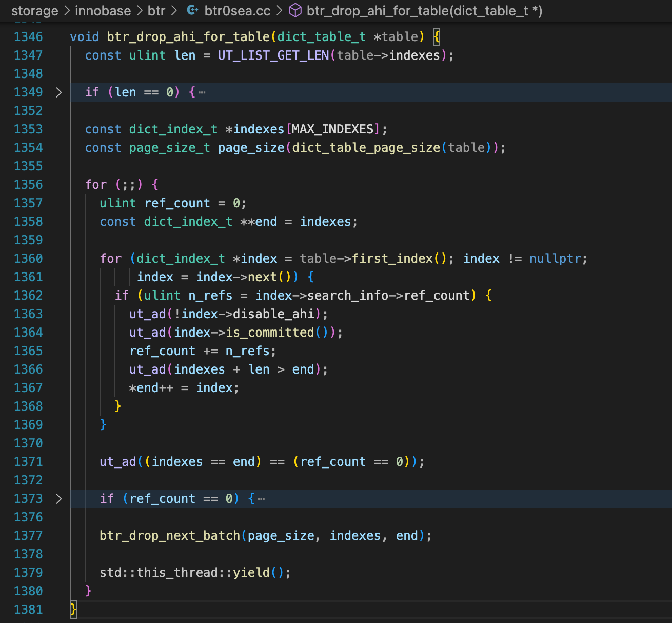The image size is (672, 623).
Task: Expand the folded 'if (ref_count == 0)' block
Action: coord(58,499)
